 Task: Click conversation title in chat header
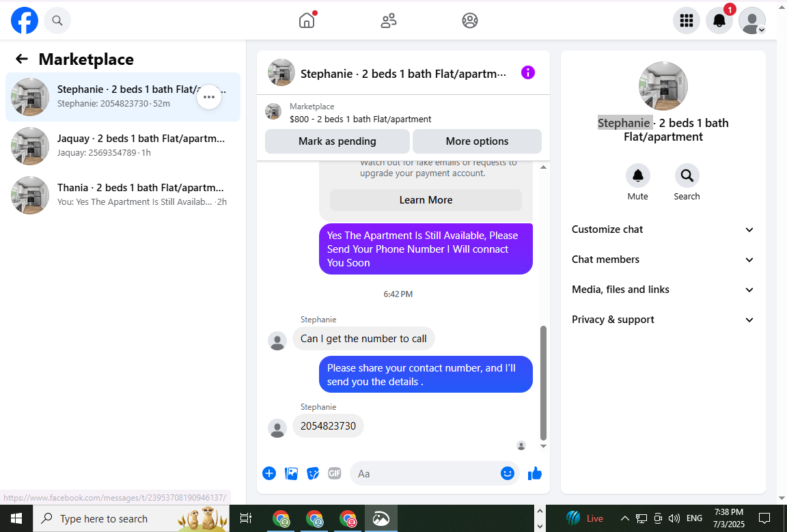(403, 74)
